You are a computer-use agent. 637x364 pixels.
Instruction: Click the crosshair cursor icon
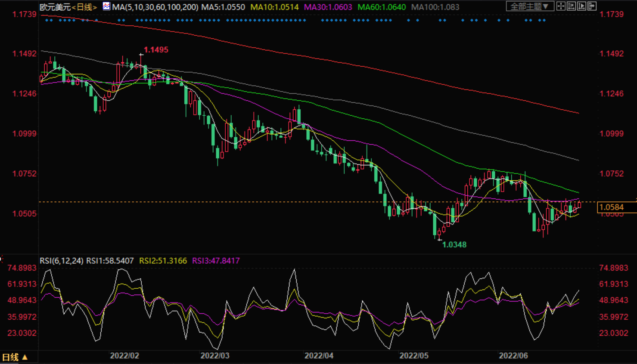coord(561,6)
